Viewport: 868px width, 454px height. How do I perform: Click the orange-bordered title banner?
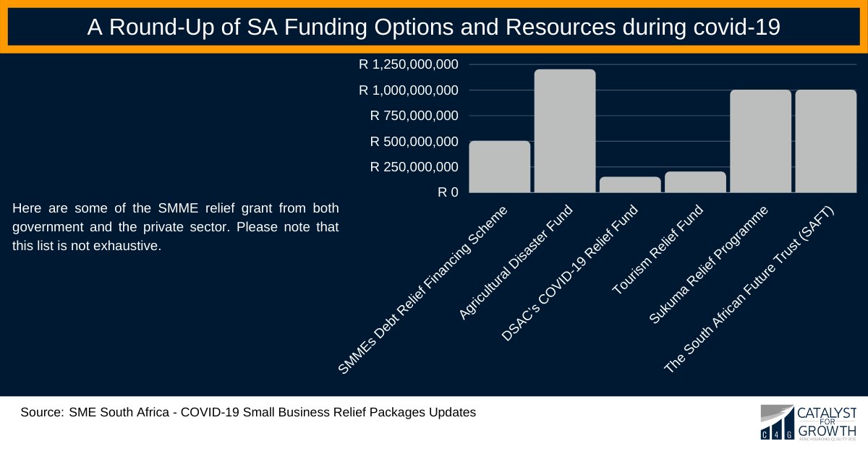click(434, 28)
